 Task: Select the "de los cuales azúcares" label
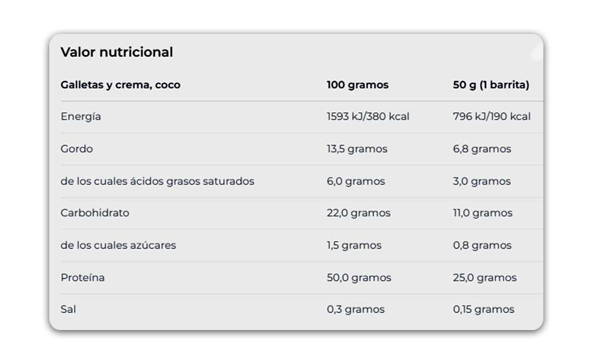[x=118, y=245]
